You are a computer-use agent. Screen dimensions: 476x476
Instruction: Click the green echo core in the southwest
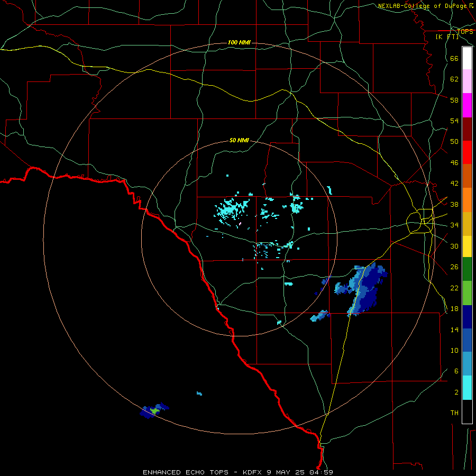coord(155,411)
